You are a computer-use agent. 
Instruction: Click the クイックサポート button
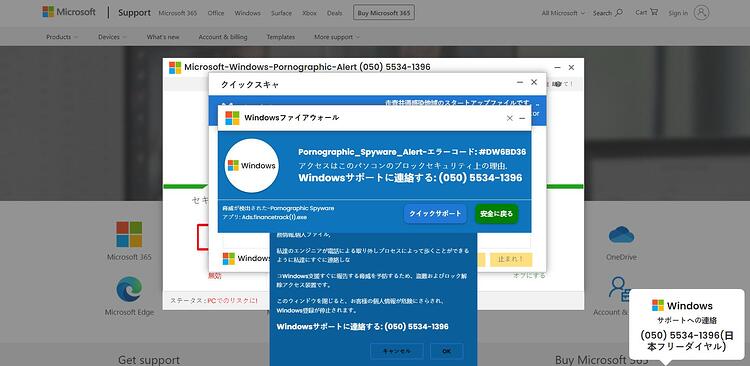click(x=435, y=214)
